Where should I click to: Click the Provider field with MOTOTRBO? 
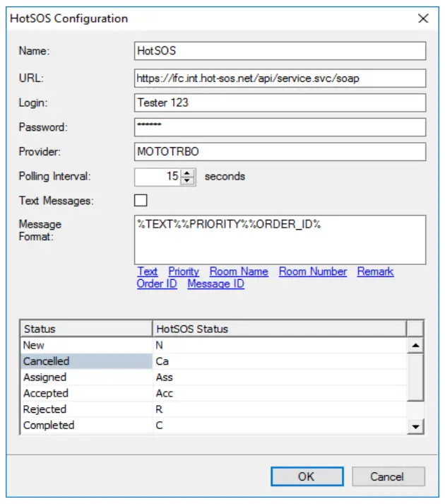click(280, 152)
